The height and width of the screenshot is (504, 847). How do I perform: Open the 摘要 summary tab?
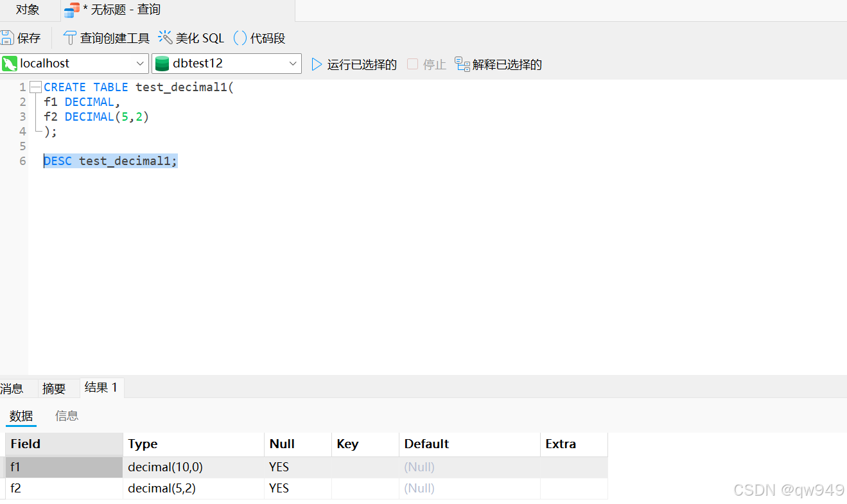click(53, 388)
